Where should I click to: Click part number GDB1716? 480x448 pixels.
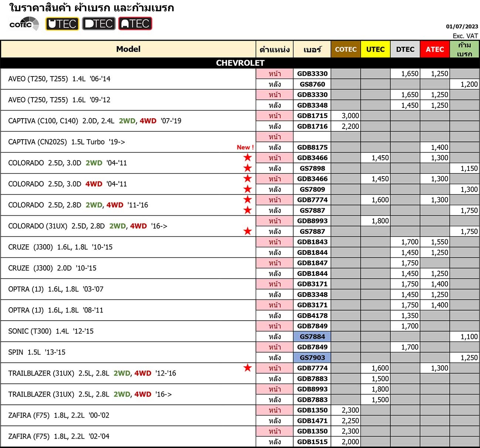coord(312,126)
